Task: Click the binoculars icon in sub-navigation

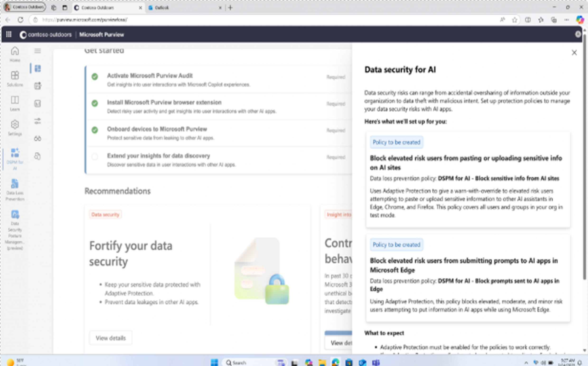Action: 38,139
